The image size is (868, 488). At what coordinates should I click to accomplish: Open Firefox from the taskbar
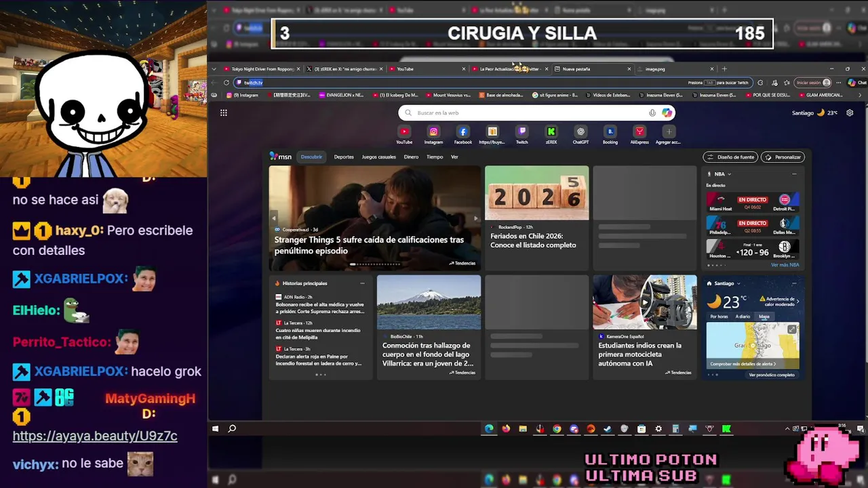pos(506,428)
